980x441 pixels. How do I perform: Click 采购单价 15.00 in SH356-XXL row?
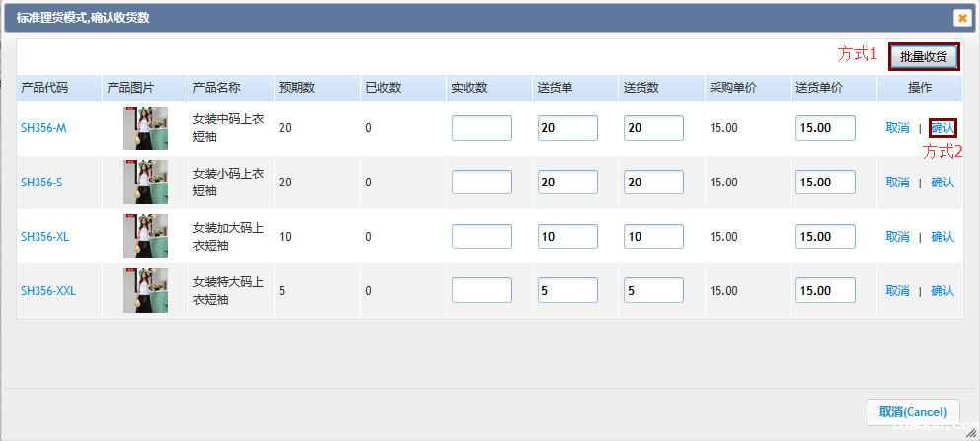pos(723,291)
